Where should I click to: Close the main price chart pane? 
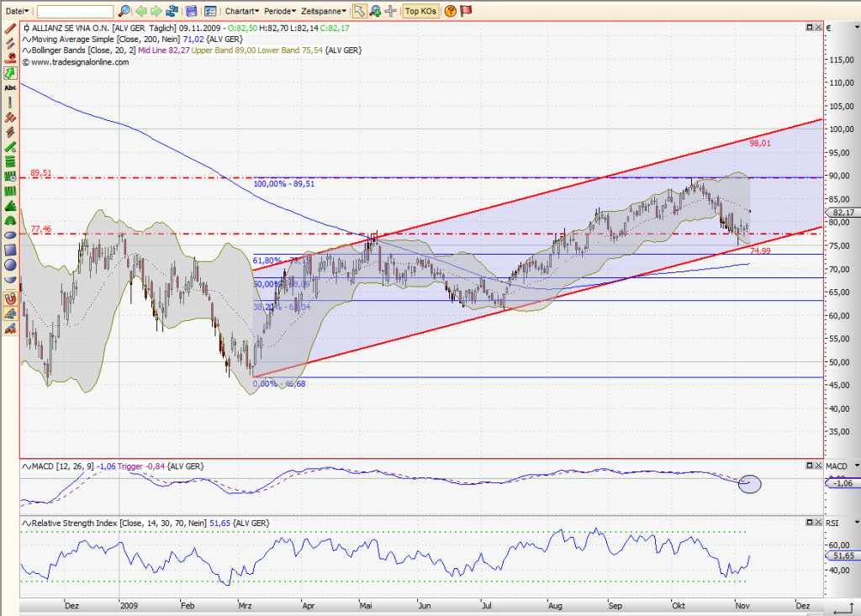(x=818, y=27)
